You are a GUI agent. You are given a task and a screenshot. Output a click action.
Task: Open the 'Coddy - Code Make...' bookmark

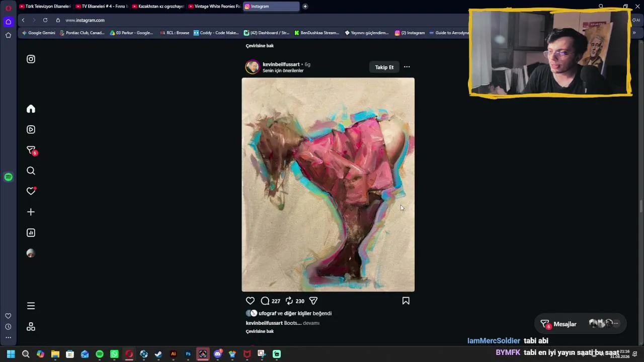point(216,33)
